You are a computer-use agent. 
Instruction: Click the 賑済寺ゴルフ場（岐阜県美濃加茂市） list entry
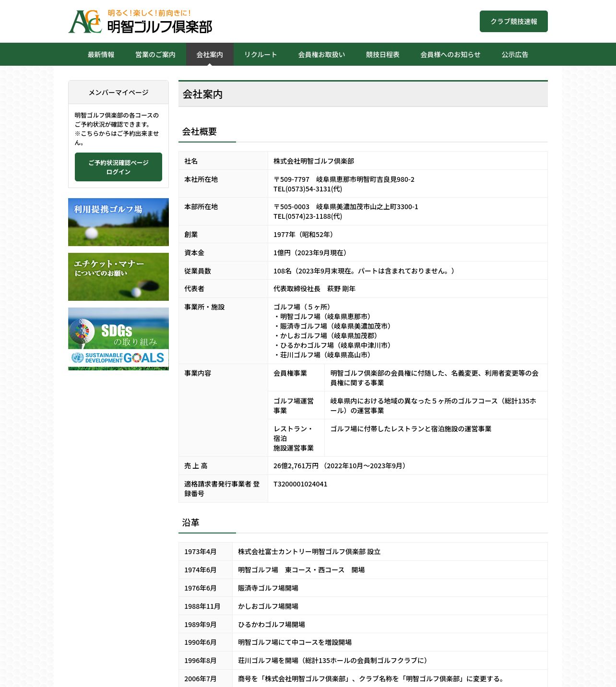click(334, 326)
